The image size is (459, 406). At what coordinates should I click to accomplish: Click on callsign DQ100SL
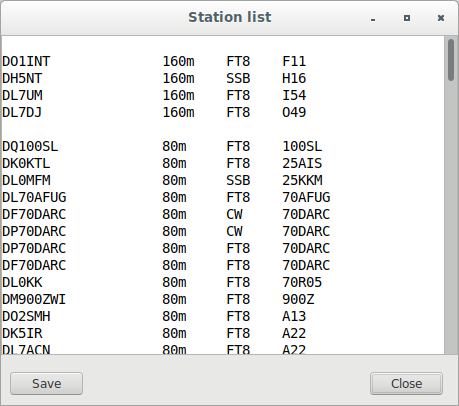(30, 147)
